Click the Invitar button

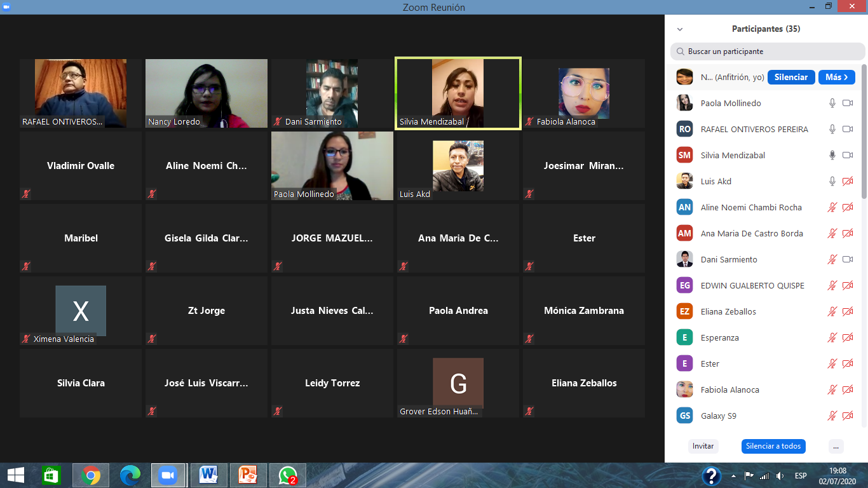(703, 446)
